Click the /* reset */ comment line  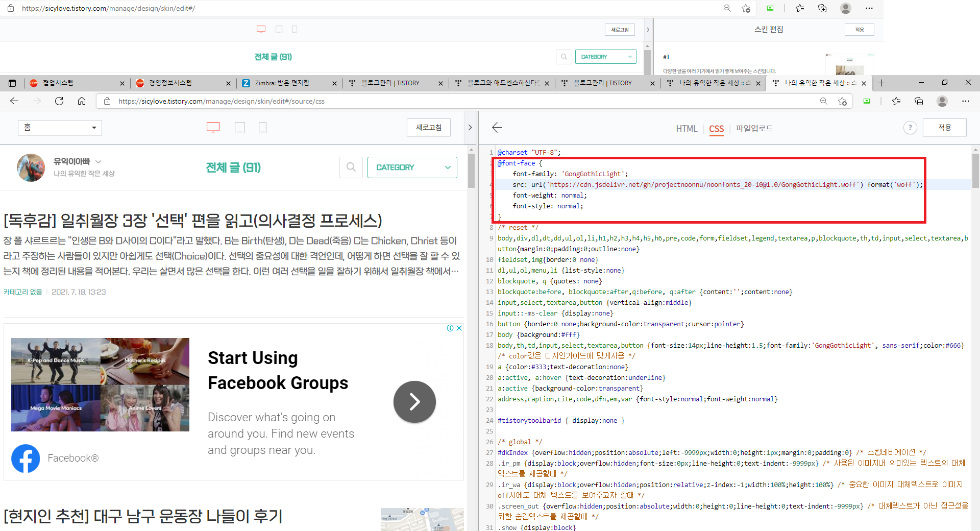tap(518, 228)
